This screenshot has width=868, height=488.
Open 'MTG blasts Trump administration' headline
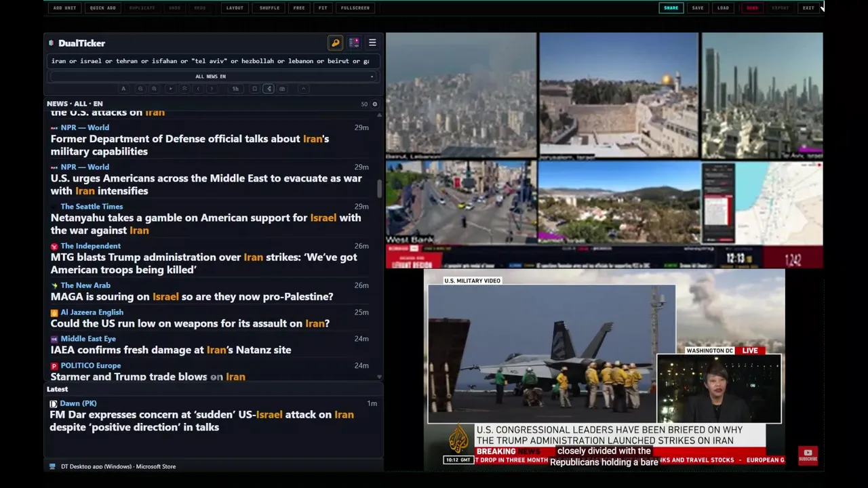(204, 264)
